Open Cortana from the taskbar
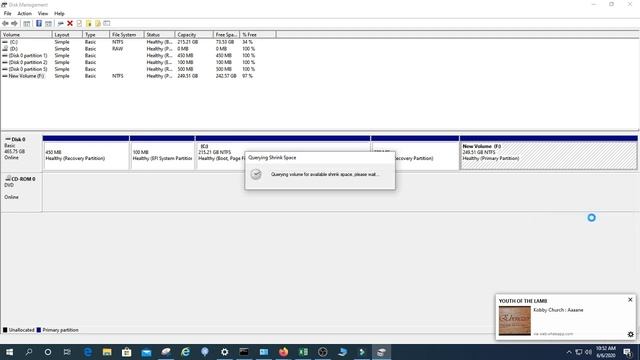This screenshot has height=360, width=640. pyautogui.click(x=48, y=352)
